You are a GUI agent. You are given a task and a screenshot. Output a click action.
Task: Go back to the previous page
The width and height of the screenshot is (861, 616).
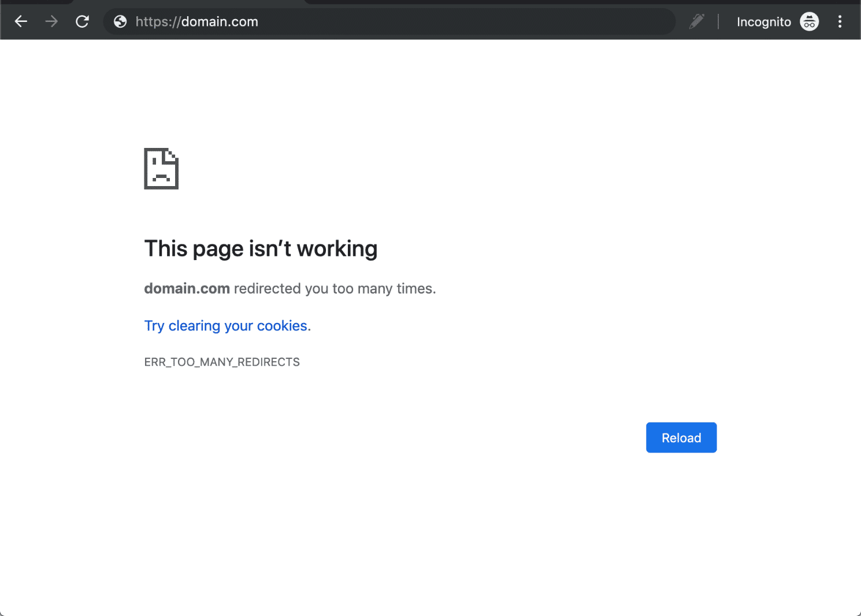coord(21,22)
